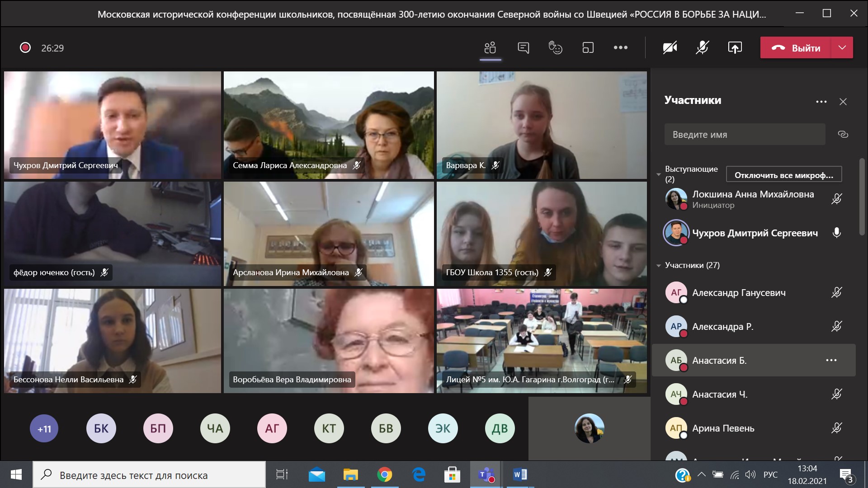Click the microphone icon next to Чухров Дмитрий Сергеевич
868x488 pixels.
(837, 233)
